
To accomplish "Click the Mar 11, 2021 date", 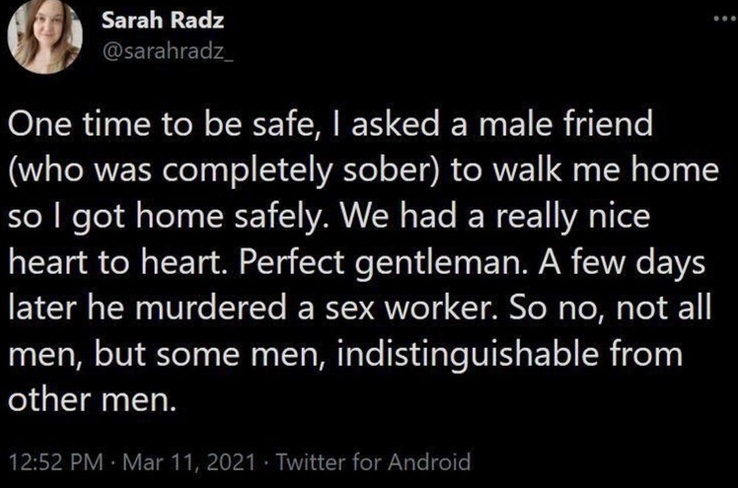I will pyautogui.click(x=189, y=462).
